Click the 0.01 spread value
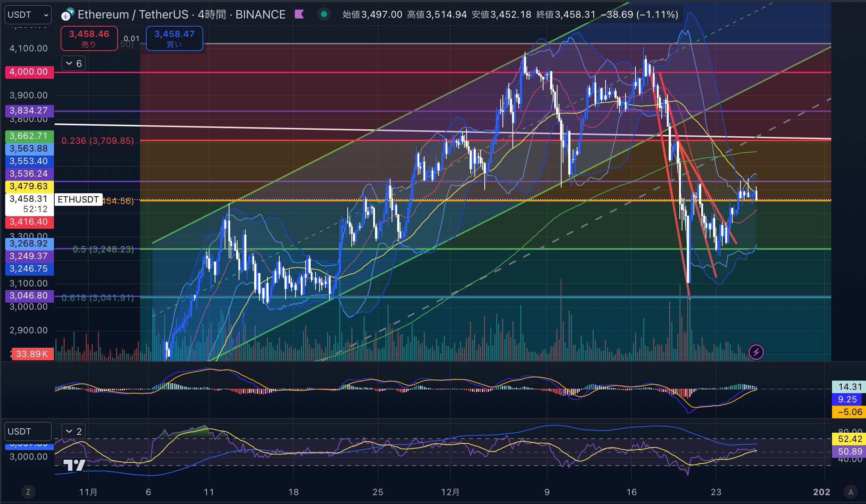 click(x=132, y=38)
